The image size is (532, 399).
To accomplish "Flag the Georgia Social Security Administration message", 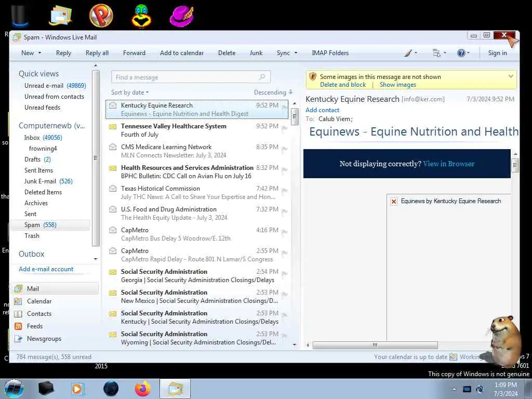I will [x=284, y=274].
